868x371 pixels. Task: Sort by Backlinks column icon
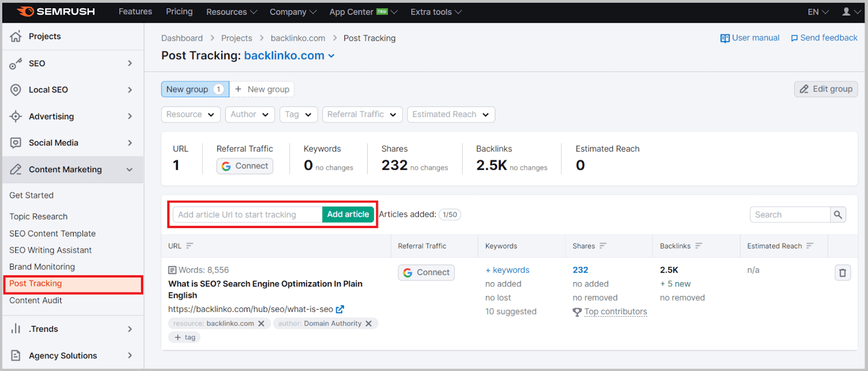(699, 246)
